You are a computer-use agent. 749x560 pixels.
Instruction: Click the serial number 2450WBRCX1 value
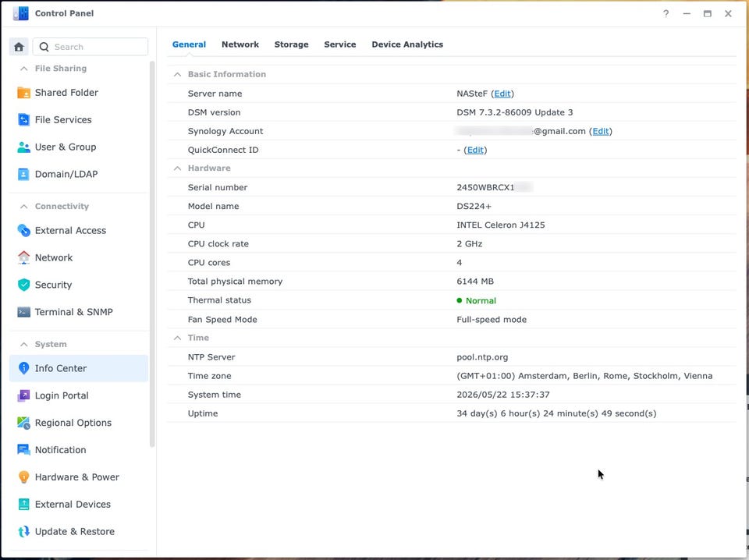point(485,188)
